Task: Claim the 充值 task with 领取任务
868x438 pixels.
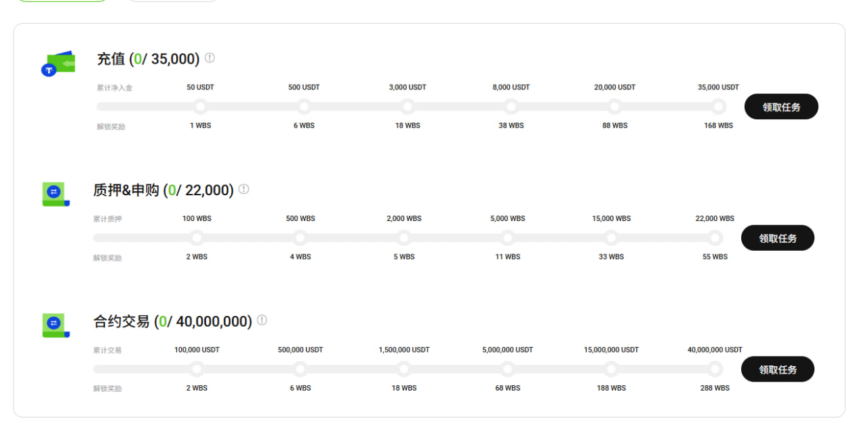Action: 781,106
